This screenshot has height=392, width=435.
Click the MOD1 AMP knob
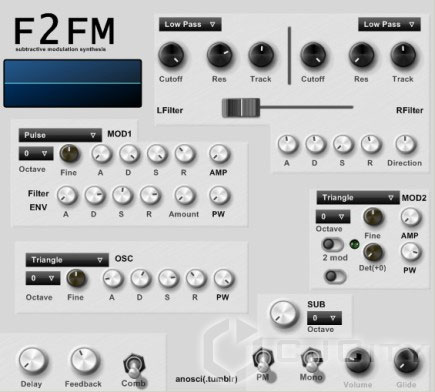pos(219,154)
